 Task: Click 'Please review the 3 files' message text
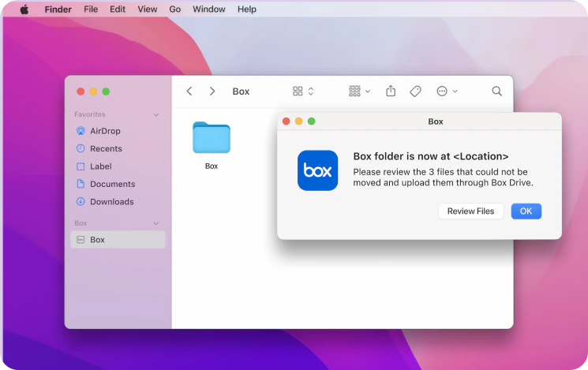(x=443, y=178)
